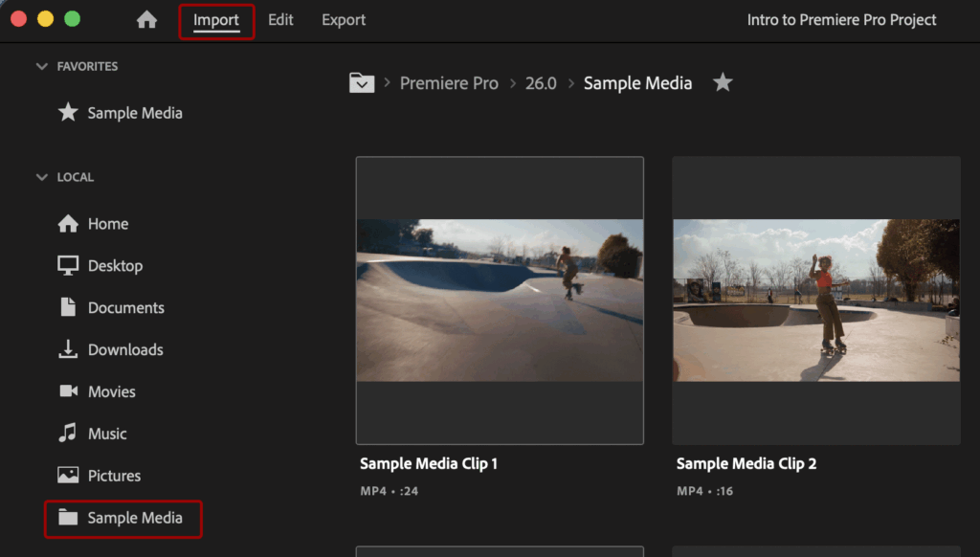The image size is (980, 557).
Task: Navigate to Premiere Pro in the breadcrumb
Action: 449,83
